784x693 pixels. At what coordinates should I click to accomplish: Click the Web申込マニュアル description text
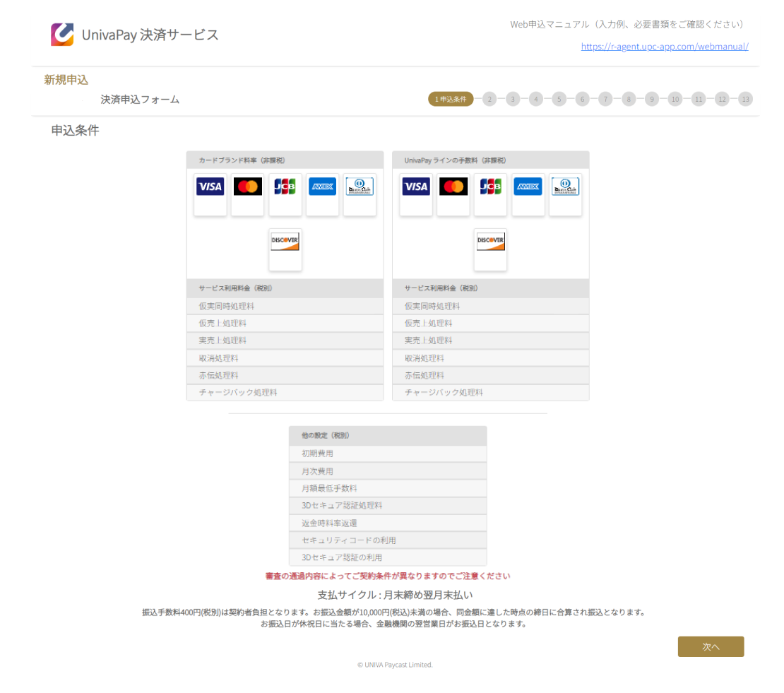point(626,25)
